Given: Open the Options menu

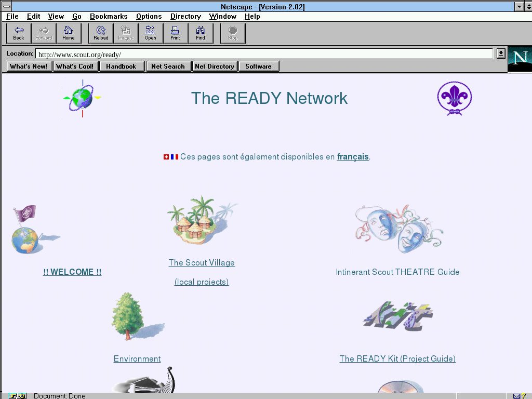Looking at the screenshot, I should [149, 17].
